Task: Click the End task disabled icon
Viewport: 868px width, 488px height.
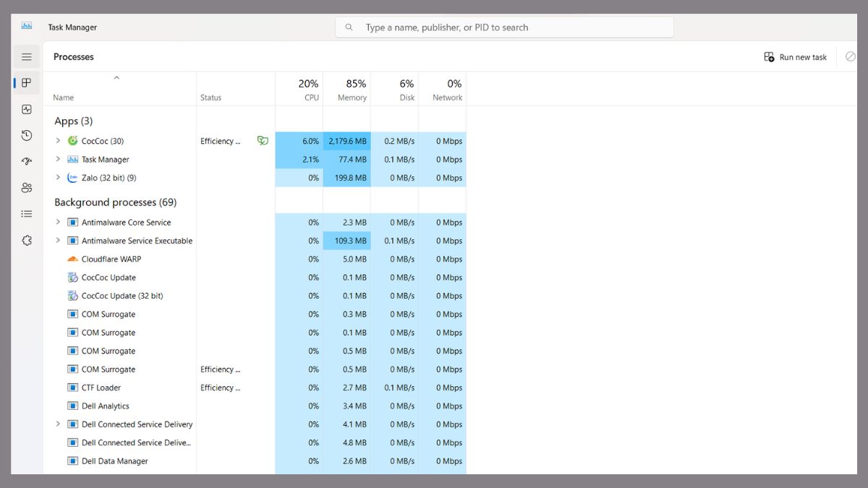Action: coord(851,56)
